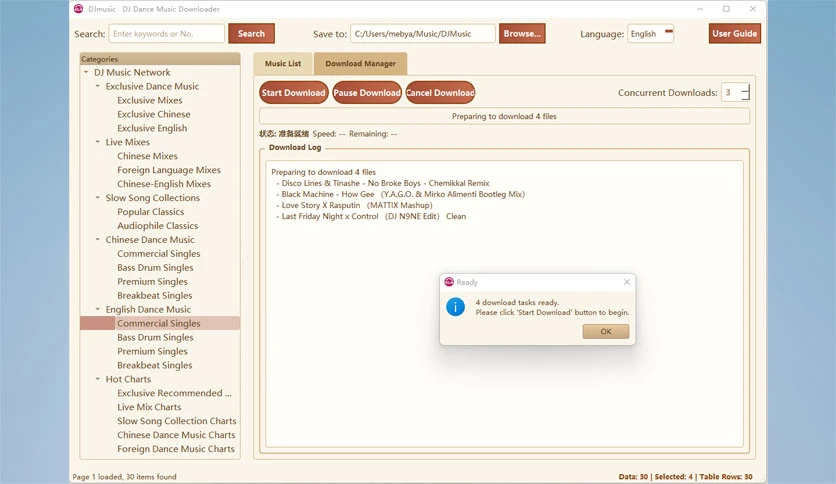This screenshot has height=484, width=836.
Task: Click log line 'Last Friday Night x Control'
Action: tap(373, 216)
